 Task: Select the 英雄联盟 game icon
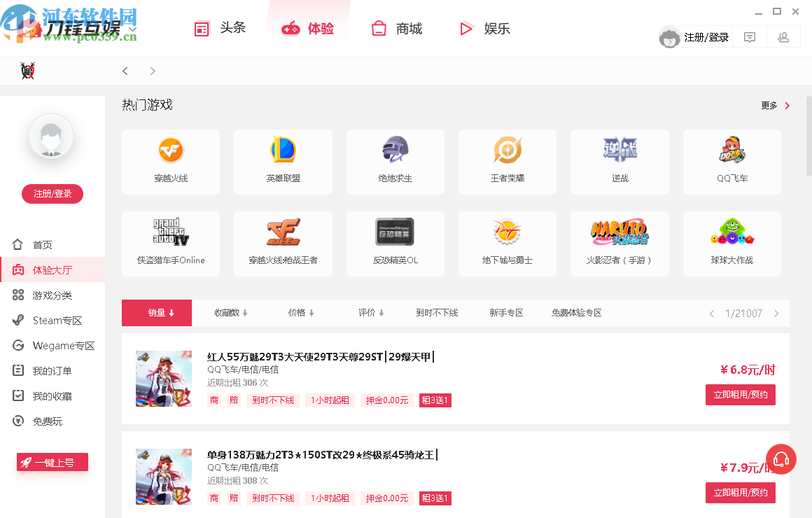click(x=283, y=162)
